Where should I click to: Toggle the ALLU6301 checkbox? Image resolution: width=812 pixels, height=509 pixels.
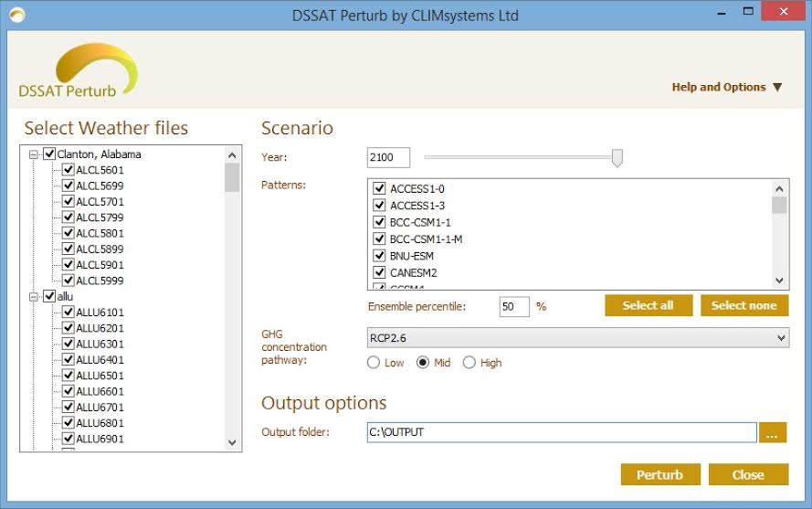coord(68,344)
